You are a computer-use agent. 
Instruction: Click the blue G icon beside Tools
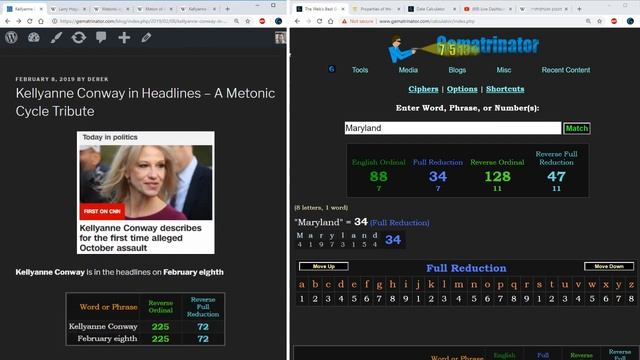tap(331, 69)
